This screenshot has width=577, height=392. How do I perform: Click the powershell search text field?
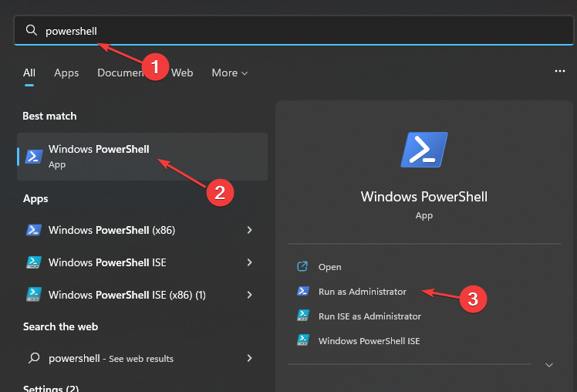point(294,31)
